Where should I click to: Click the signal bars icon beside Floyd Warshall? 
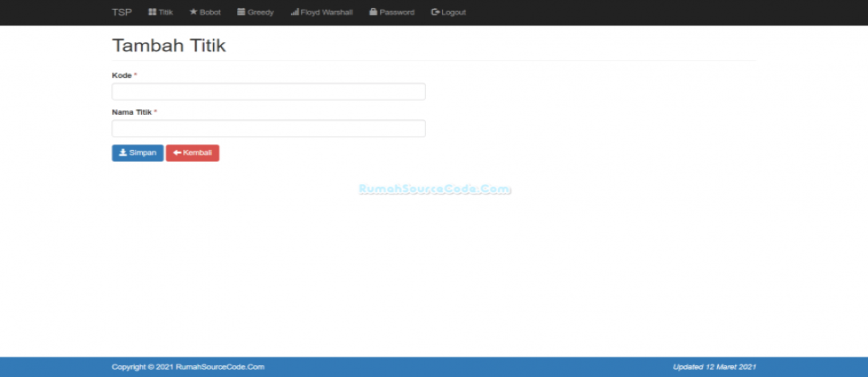295,13
